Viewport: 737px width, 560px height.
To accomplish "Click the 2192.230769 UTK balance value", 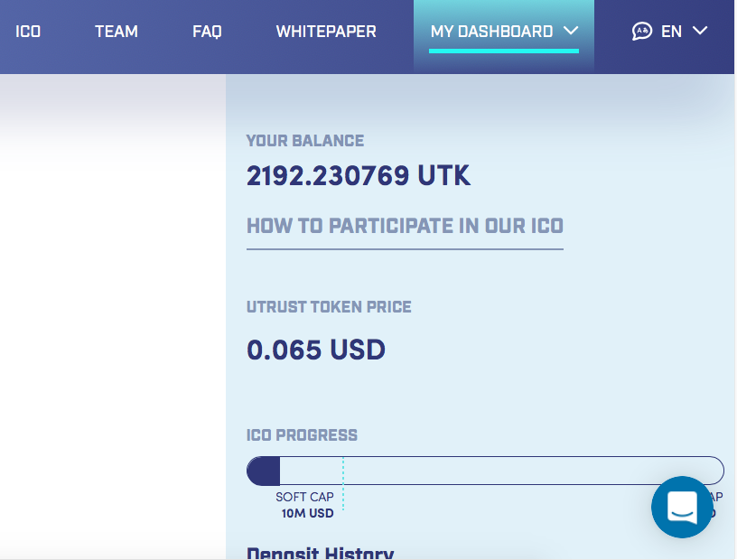I will coord(359,175).
